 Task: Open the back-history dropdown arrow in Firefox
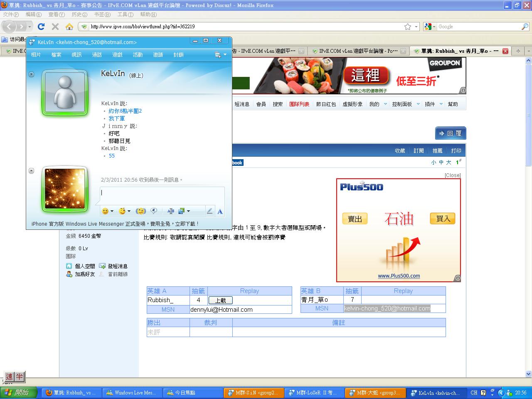click(x=30, y=27)
